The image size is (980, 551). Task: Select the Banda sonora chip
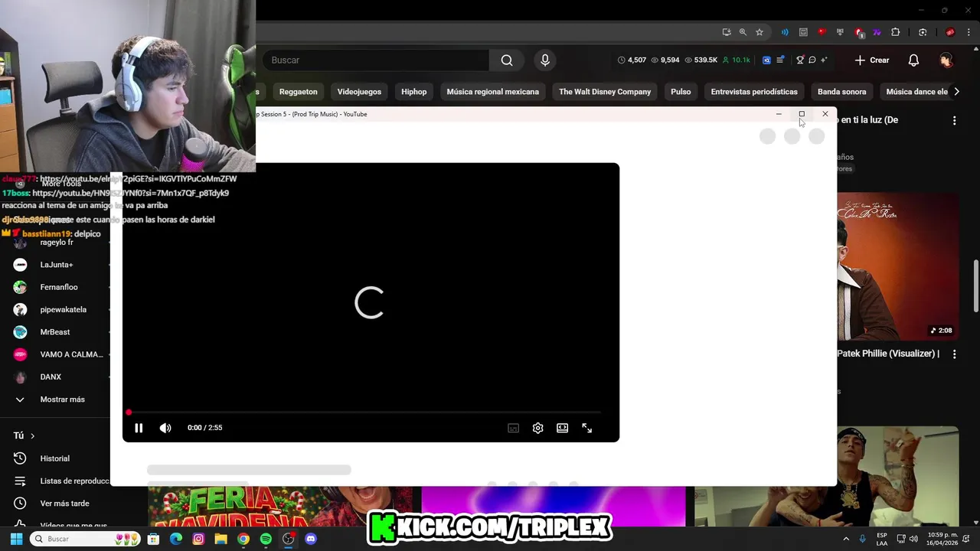coord(841,92)
